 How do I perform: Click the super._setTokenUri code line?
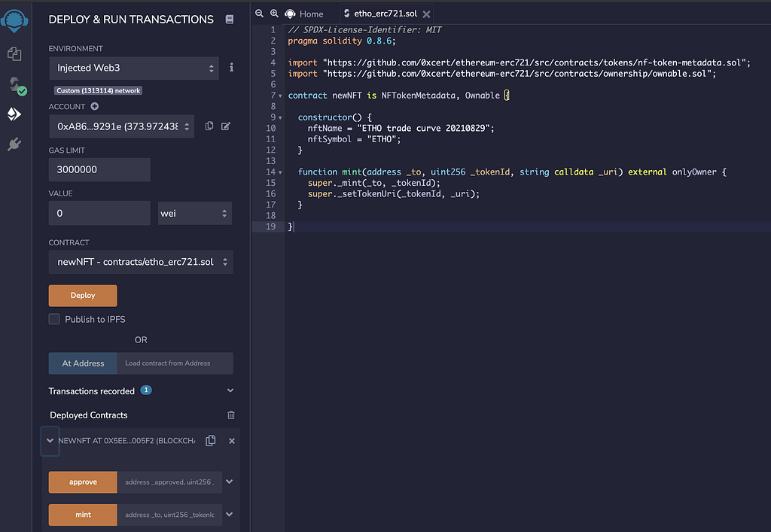pos(393,193)
